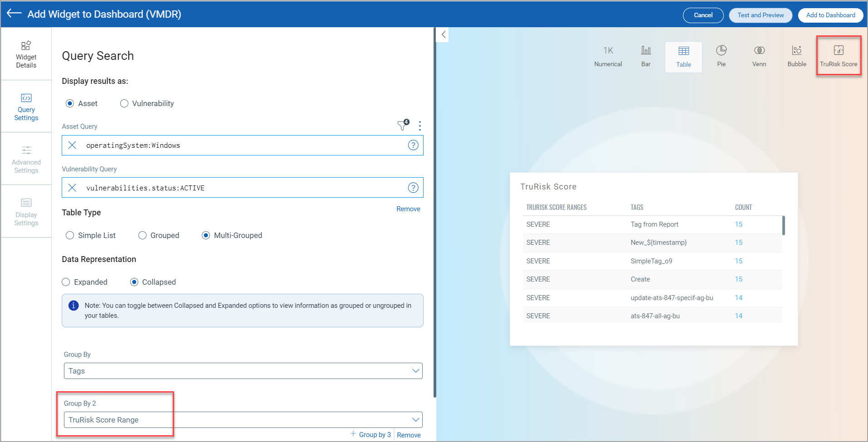Click COUNT column header
The height and width of the screenshot is (442, 868).
click(743, 207)
